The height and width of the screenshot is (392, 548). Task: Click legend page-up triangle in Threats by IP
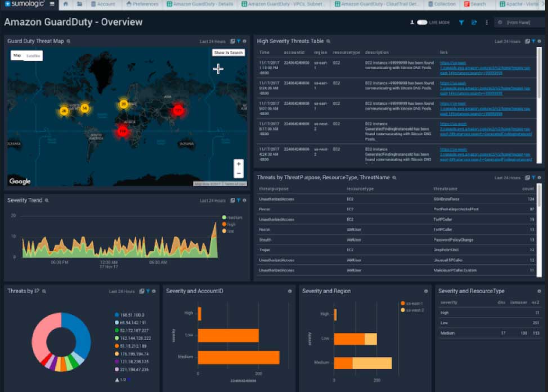point(117,380)
